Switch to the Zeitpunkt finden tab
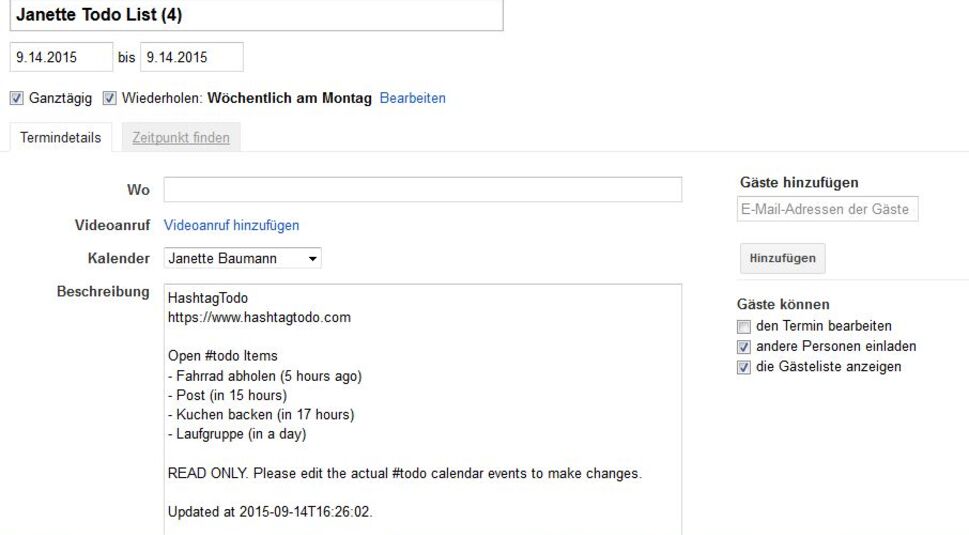The width and height of the screenshot is (969, 535). coord(181,138)
